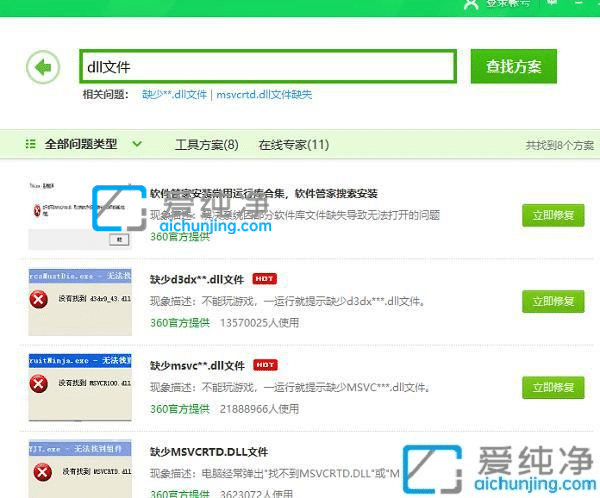Click the green back arrow button
The image size is (600, 498).
pos(43,67)
